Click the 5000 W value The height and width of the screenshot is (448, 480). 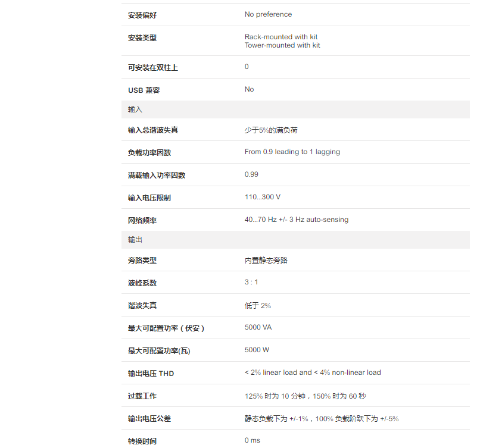point(257,350)
